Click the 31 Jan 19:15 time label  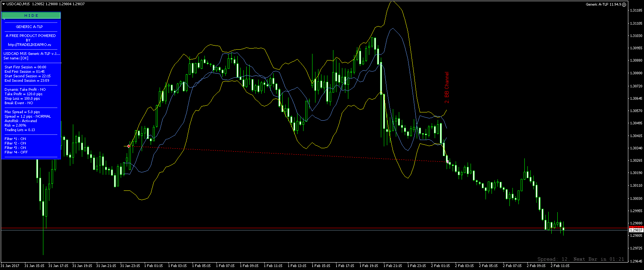pyautogui.click(x=82, y=266)
